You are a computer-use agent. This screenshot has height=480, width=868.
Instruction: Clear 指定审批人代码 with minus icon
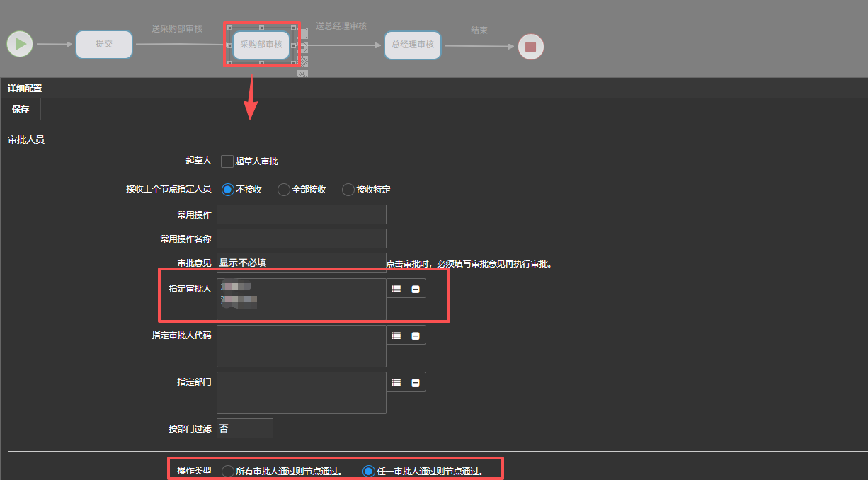coord(416,336)
